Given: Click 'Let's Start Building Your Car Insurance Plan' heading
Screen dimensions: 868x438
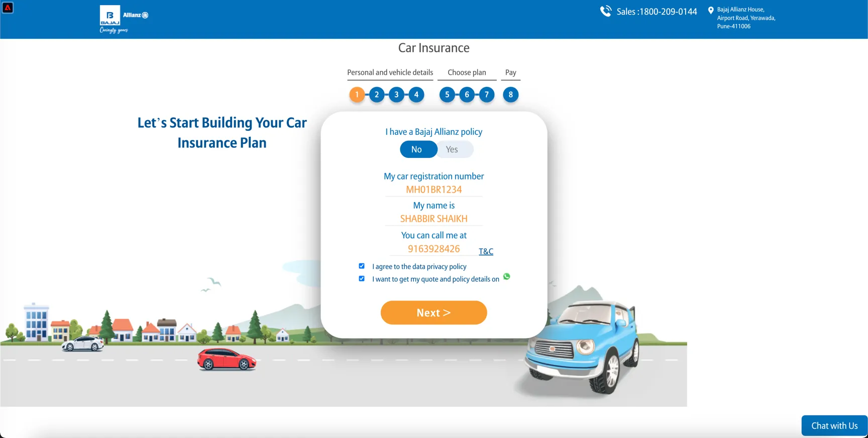Looking at the screenshot, I should pos(222,133).
